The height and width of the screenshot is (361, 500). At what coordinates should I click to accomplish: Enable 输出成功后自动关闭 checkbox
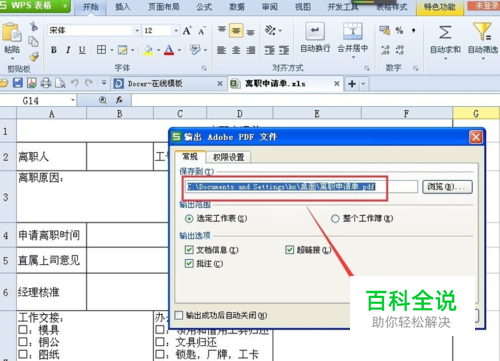179,315
